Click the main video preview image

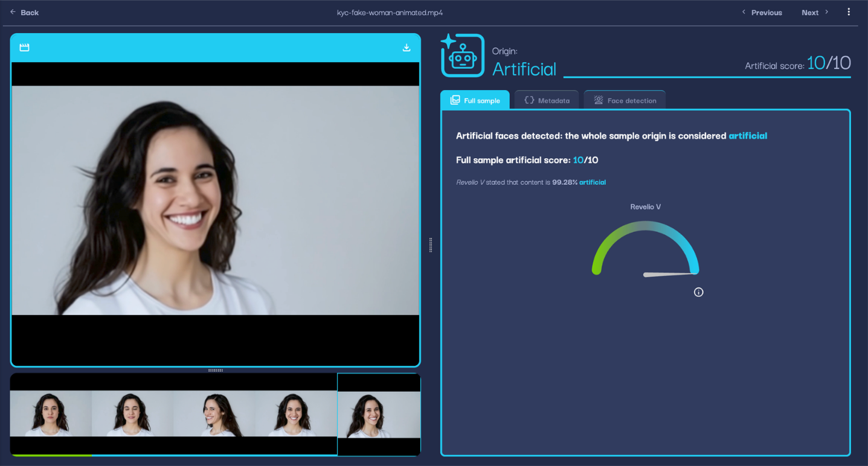pos(215,200)
